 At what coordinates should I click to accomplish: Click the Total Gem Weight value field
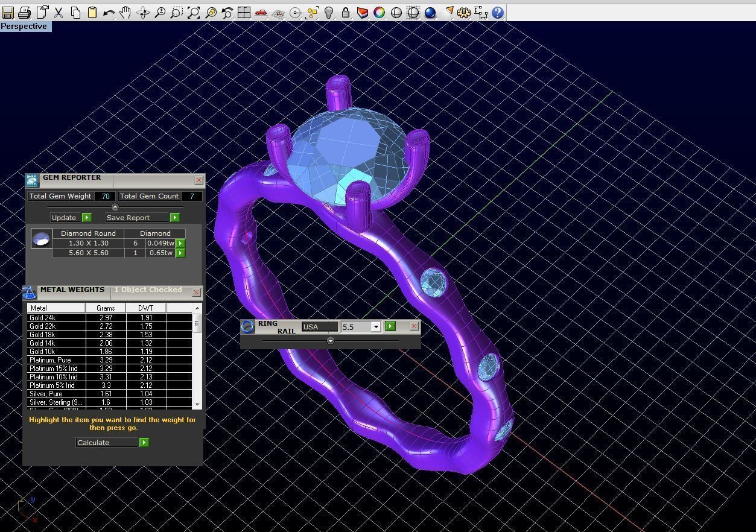106,196
